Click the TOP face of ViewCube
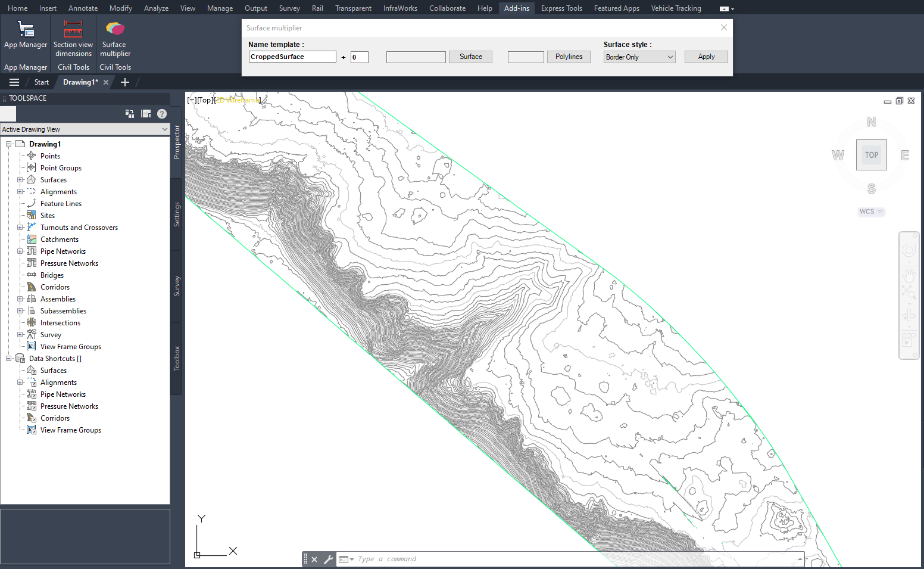 point(871,155)
